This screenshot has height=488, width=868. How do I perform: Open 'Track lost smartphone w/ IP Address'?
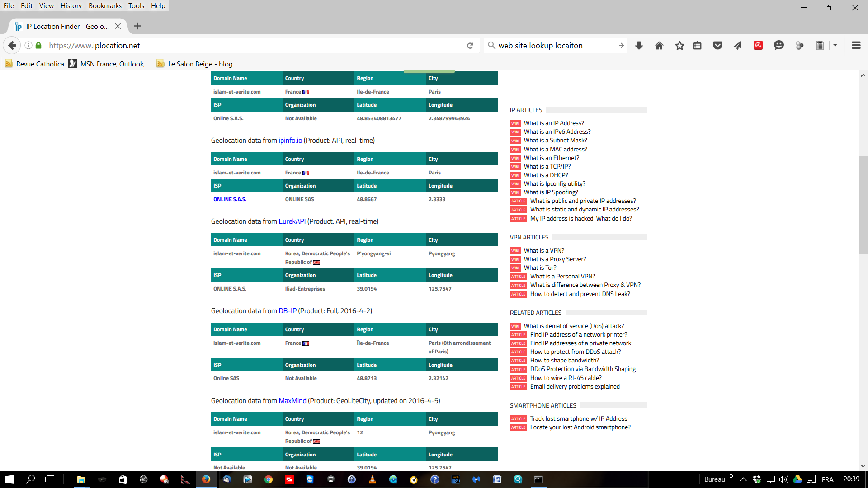[579, 418]
